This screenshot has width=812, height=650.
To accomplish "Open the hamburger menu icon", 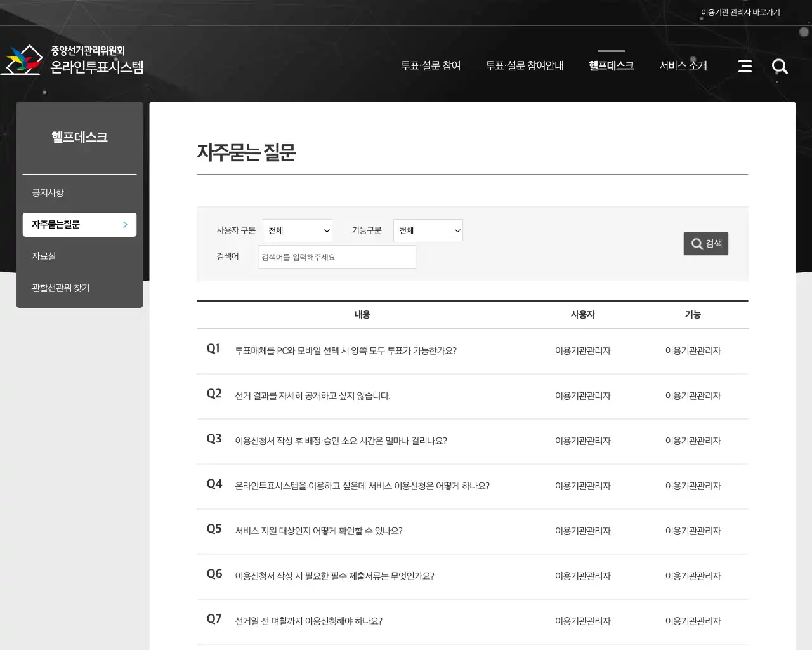I will (x=745, y=66).
